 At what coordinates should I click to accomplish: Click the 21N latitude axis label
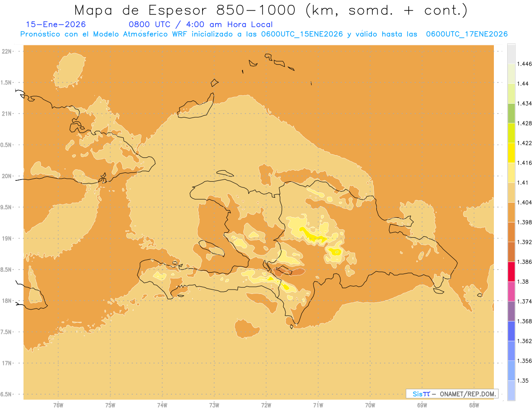pyautogui.click(x=7, y=114)
